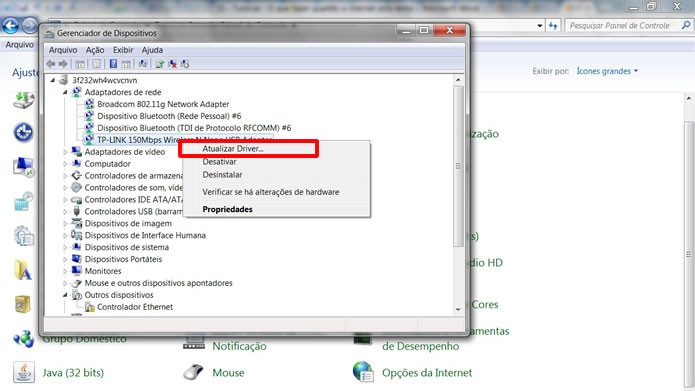The image size is (695, 391).
Task: Click the Properties sheet toolbar icon
Action: [97, 64]
